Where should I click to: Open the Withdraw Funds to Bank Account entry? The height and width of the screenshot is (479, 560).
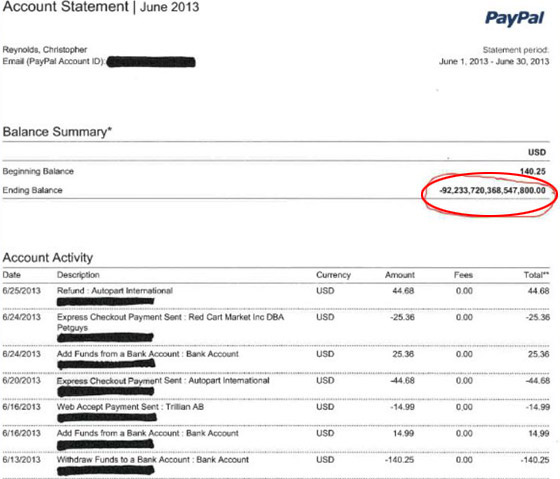(153, 460)
